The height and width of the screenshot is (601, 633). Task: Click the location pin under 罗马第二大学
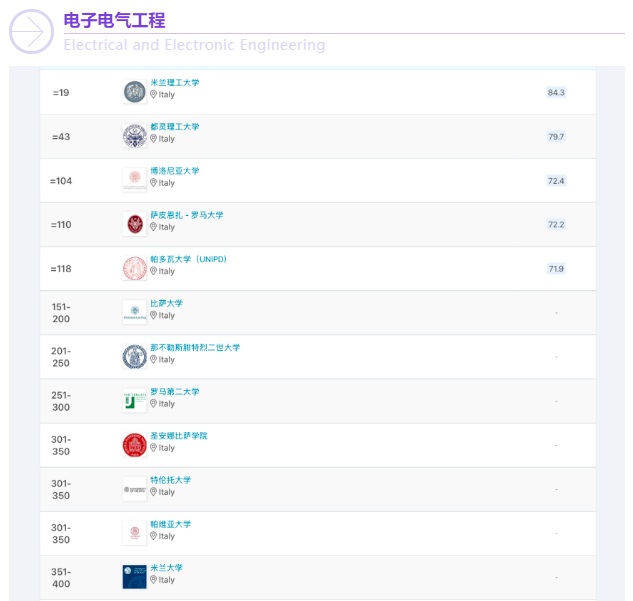tap(153, 403)
